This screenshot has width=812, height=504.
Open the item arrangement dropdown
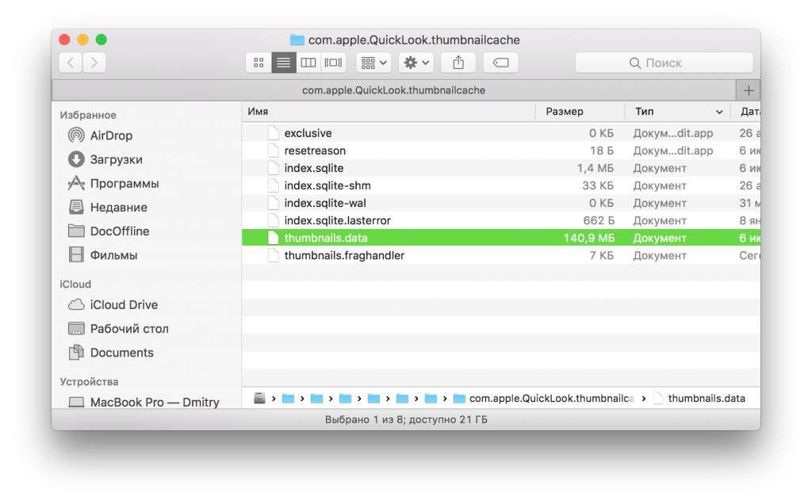(373, 63)
